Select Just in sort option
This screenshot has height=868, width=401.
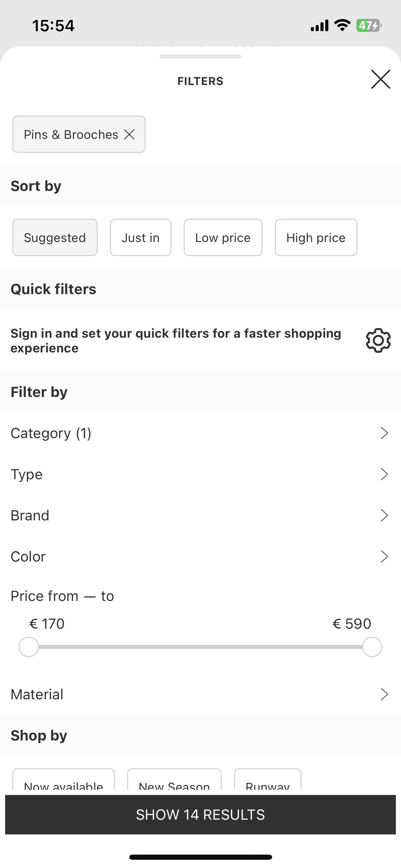tap(141, 238)
